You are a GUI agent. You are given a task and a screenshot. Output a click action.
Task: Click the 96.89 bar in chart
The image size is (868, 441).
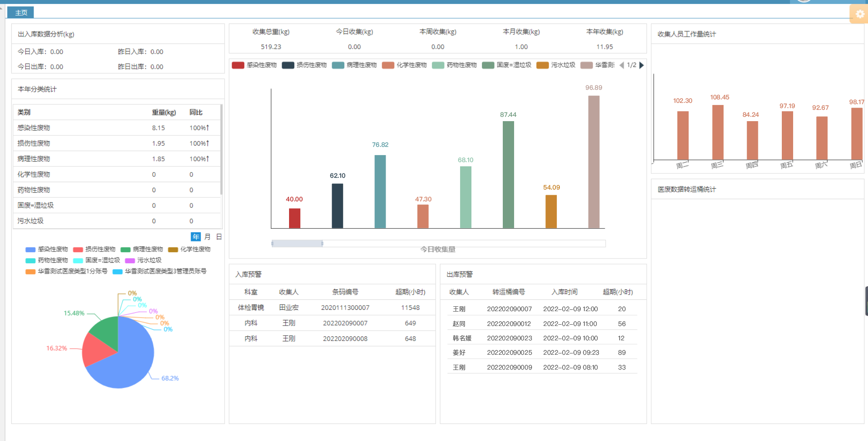click(x=593, y=161)
